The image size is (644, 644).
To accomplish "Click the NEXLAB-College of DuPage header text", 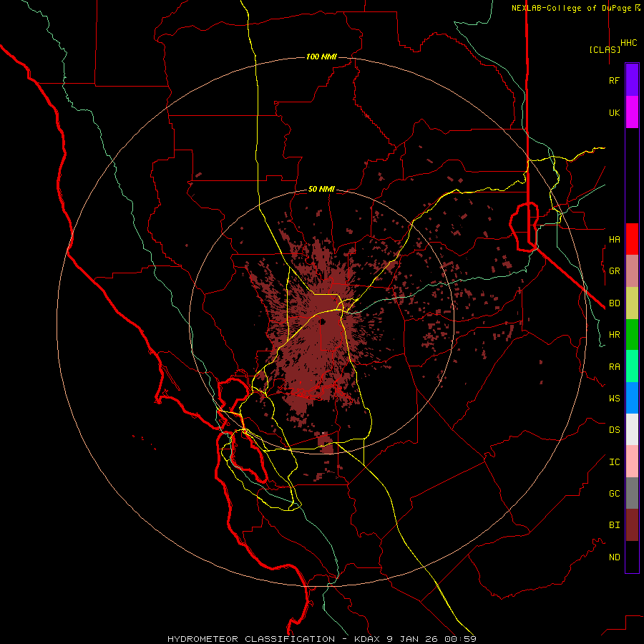I will 572,8.
